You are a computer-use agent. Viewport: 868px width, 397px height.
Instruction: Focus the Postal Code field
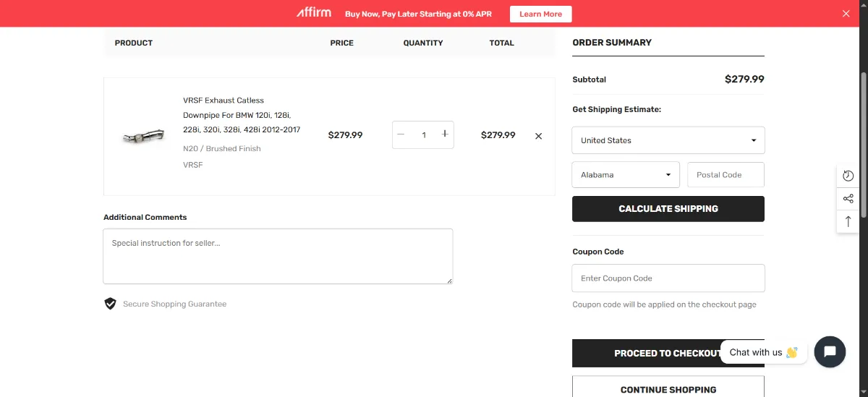coord(726,174)
